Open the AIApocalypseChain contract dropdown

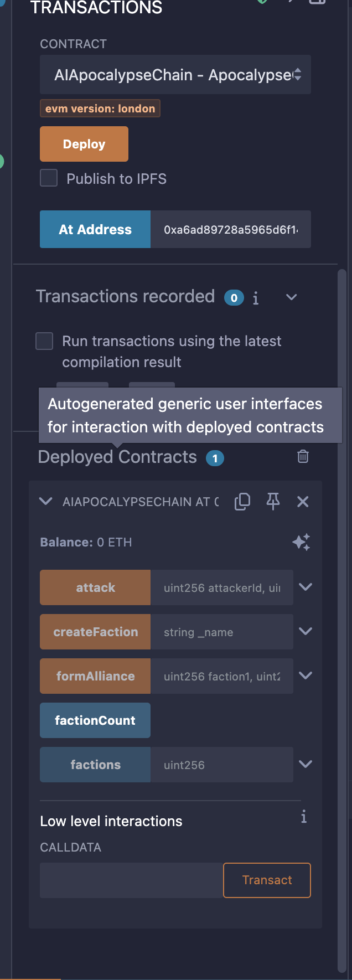(x=175, y=75)
